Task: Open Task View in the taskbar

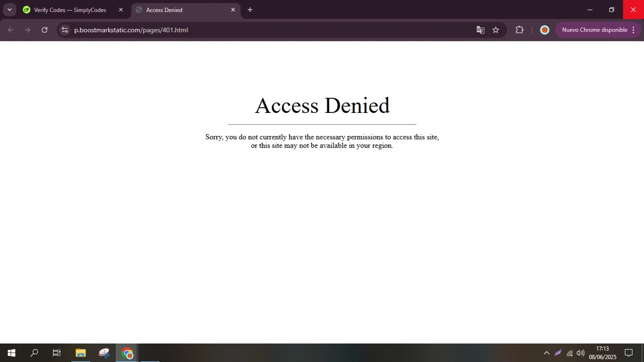Action: [x=57, y=353]
